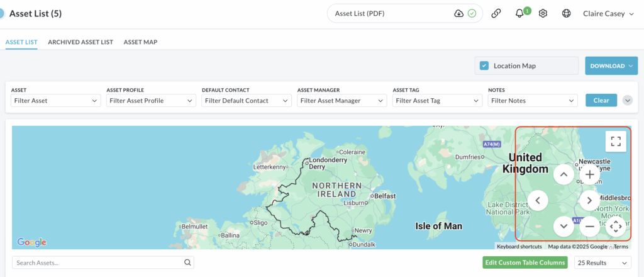Toggle the map fullscreen view

pos(616,141)
